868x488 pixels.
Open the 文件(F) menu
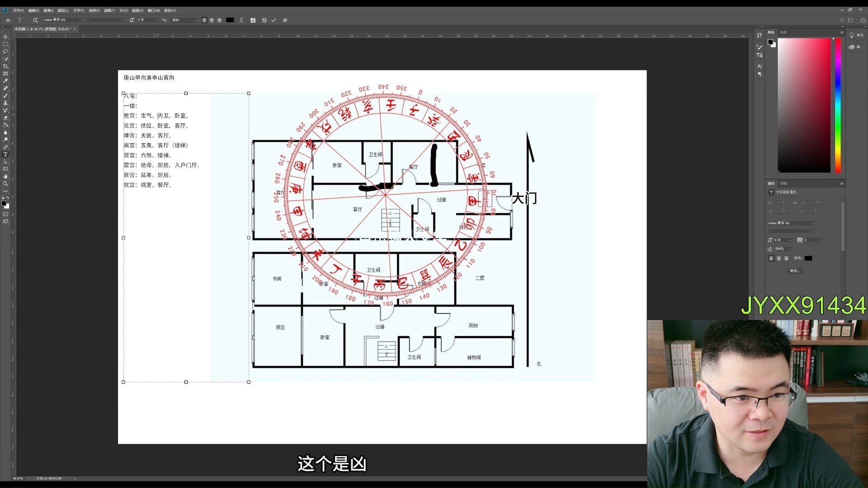point(19,10)
